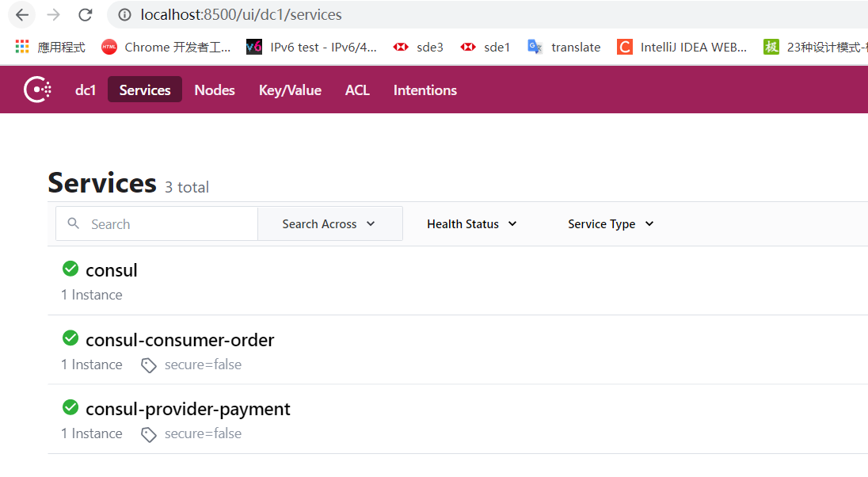The width and height of the screenshot is (868, 477).
Task: Select the dc1 datacenter button
Action: pos(86,90)
